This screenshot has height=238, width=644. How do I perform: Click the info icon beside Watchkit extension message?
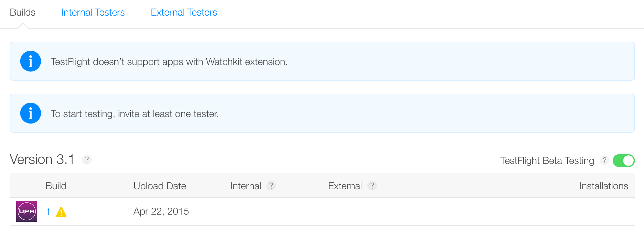pyautogui.click(x=30, y=61)
